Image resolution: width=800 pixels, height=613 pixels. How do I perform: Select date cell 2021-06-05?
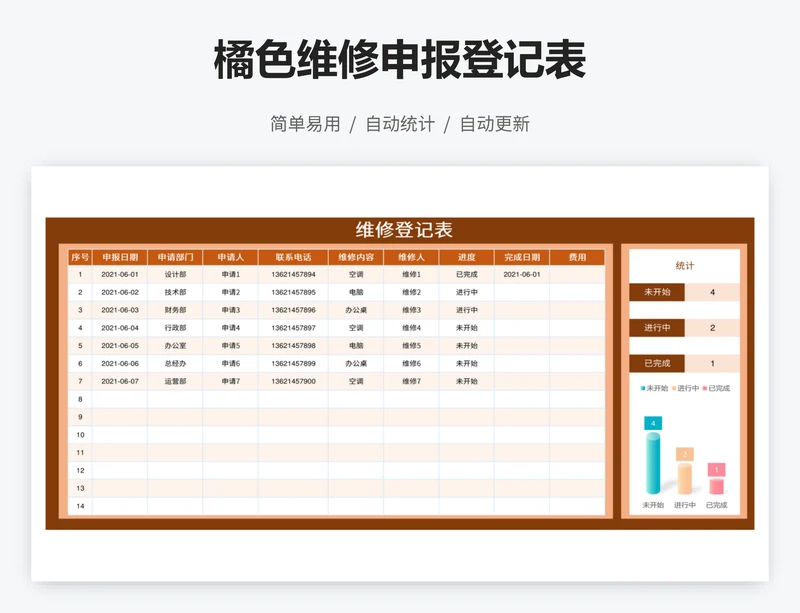(x=120, y=346)
